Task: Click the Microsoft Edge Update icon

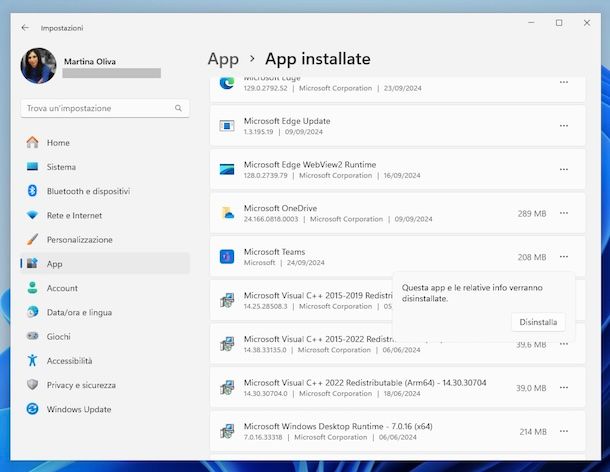Action: click(x=227, y=126)
